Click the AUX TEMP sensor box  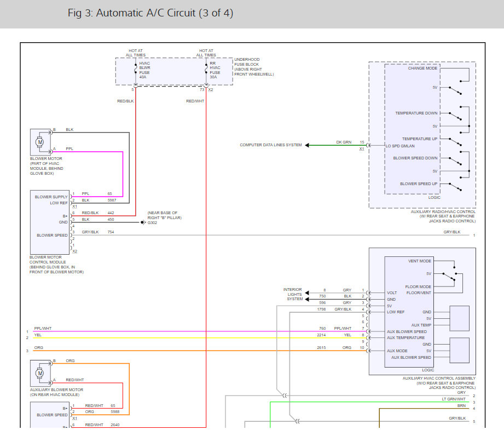(459, 319)
